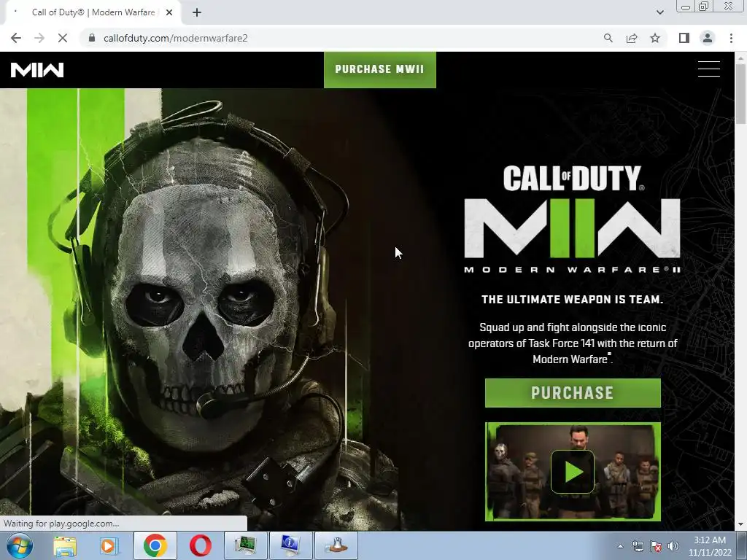Click the system information taskbar icon

coord(290,545)
